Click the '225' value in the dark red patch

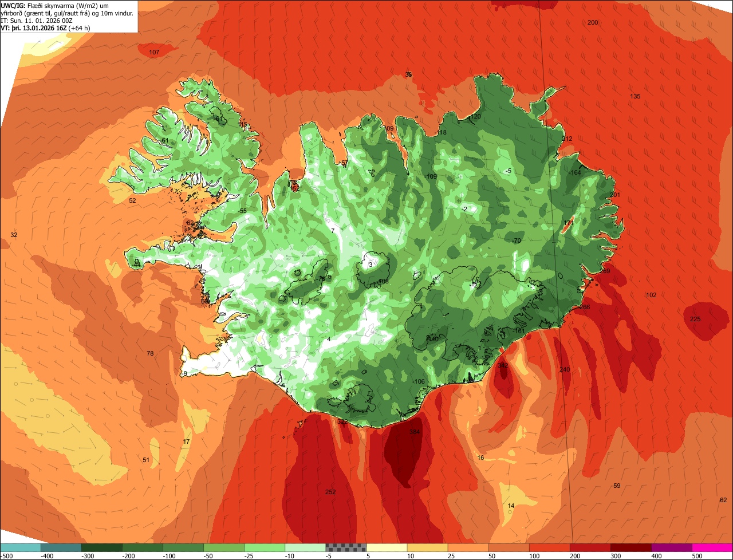pyautogui.click(x=695, y=320)
